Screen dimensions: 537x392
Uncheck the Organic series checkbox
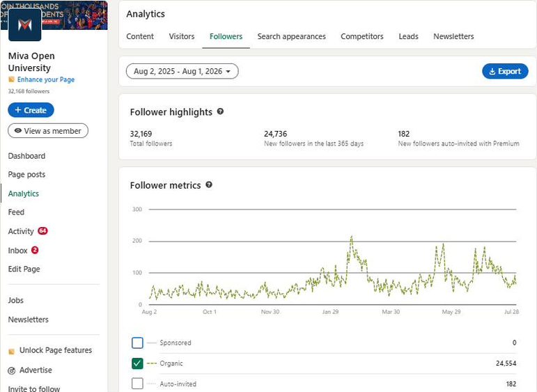[137, 363]
